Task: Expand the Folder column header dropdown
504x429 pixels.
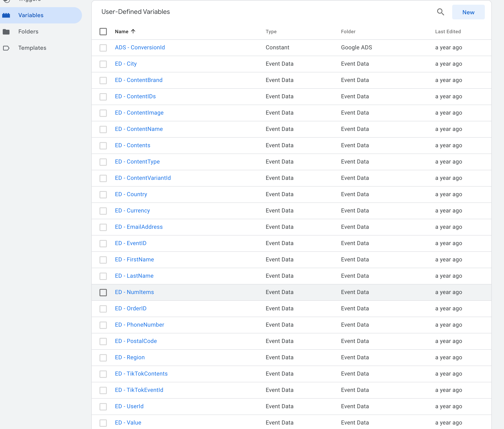Action: (x=348, y=31)
